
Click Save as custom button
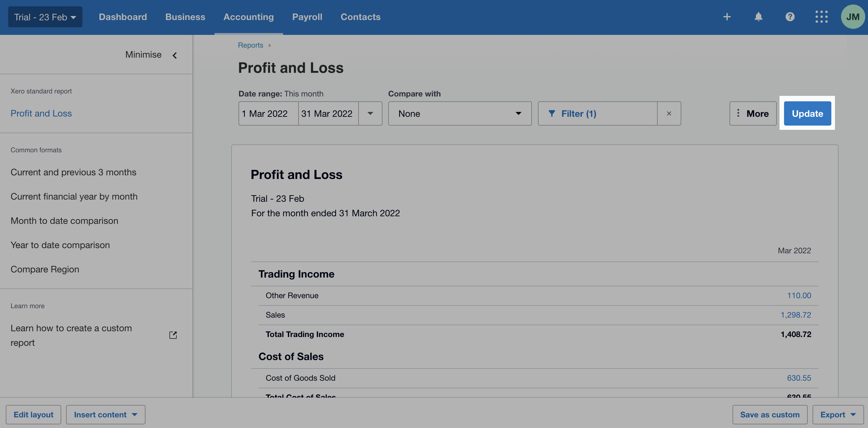(770, 415)
